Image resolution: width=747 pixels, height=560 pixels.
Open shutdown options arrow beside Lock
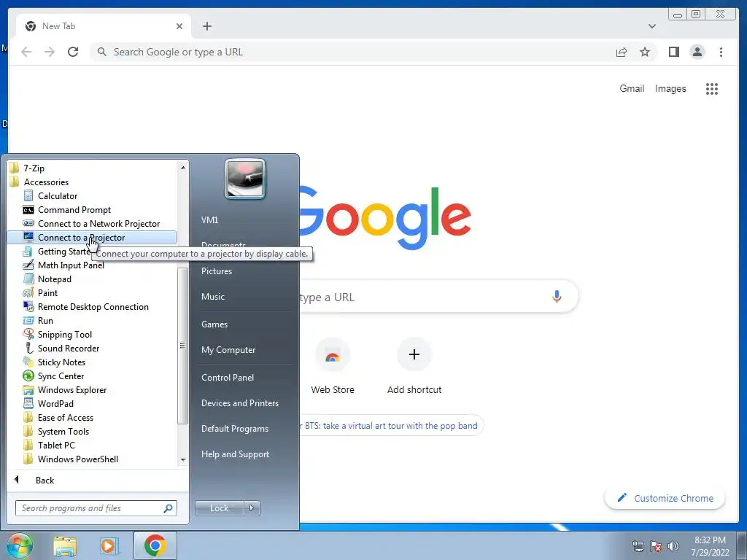(252, 508)
